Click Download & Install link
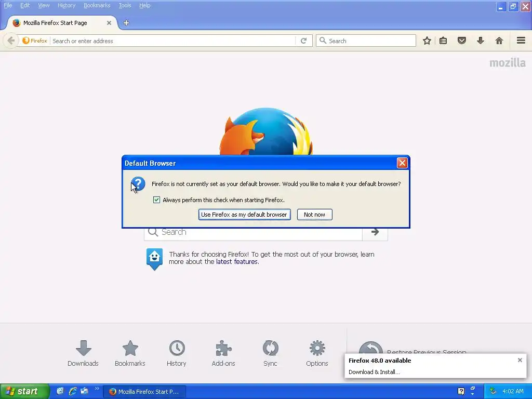Image resolution: width=532 pixels, height=399 pixels. pyautogui.click(x=374, y=372)
